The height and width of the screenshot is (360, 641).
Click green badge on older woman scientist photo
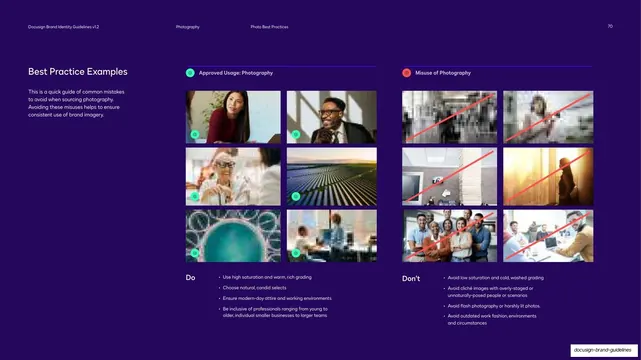(x=195, y=197)
